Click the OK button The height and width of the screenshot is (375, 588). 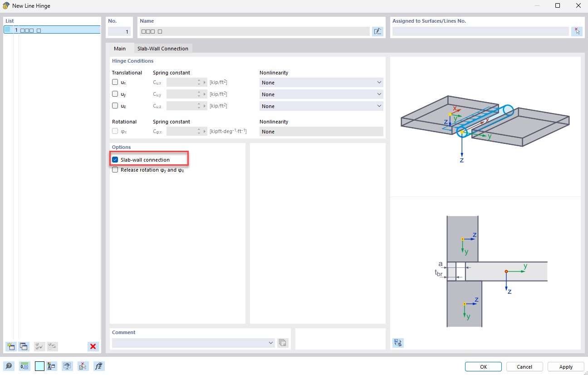click(x=483, y=367)
